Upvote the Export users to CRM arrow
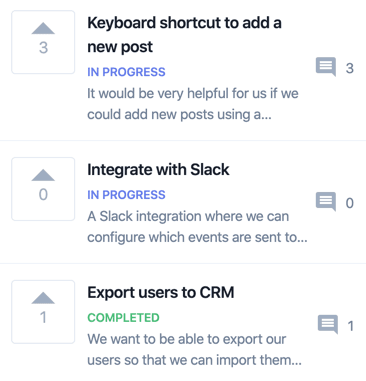Screen dimensions: 366x381 [43, 298]
